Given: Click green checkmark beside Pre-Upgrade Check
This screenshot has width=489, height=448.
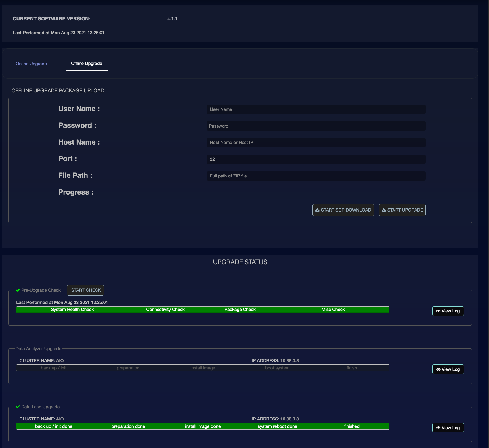Looking at the screenshot, I should (18, 290).
